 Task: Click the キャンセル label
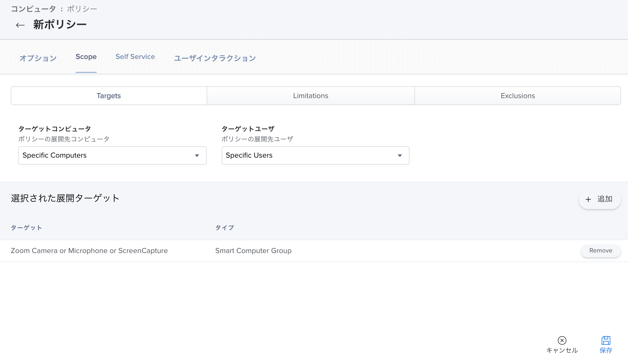pyautogui.click(x=562, y=350)
